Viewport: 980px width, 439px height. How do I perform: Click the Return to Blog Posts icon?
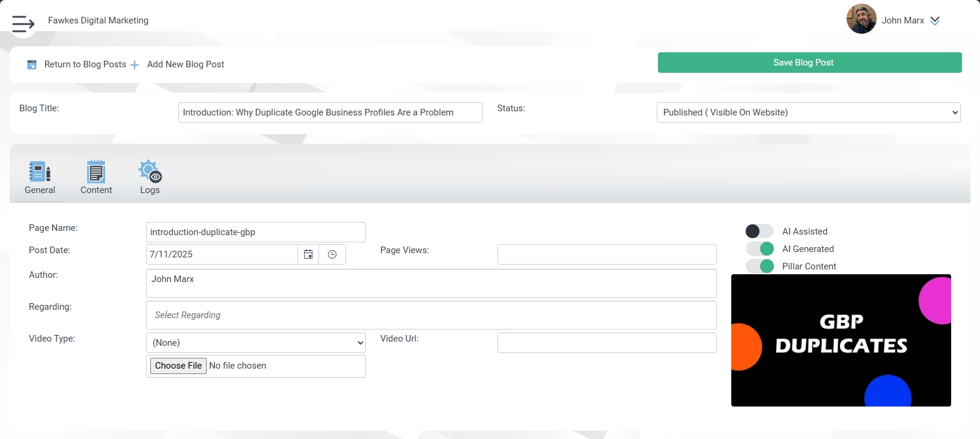click(32, 64)
